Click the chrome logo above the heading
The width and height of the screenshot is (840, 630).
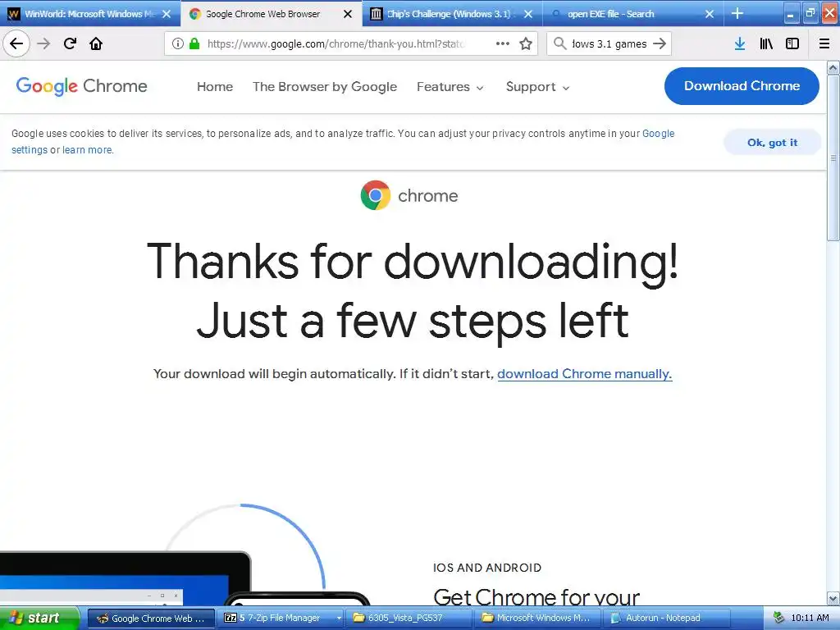coord(409,195)
